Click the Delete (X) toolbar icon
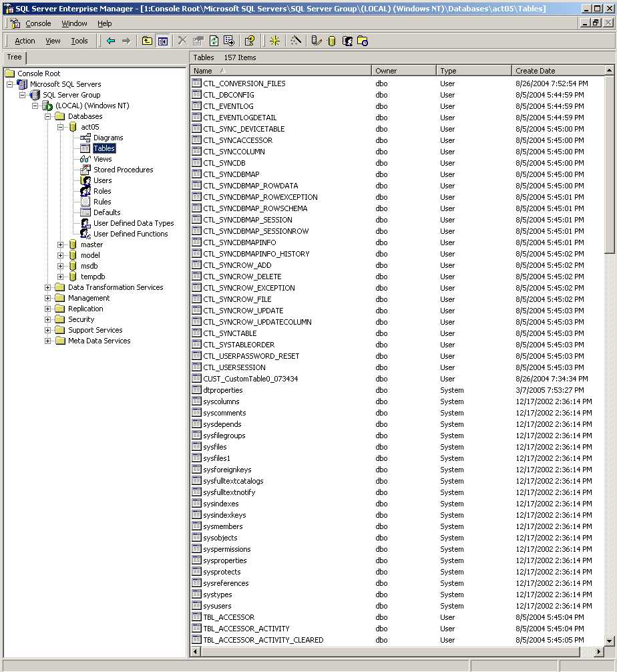This screenshot has width=617, height=672. pos(182,41)
